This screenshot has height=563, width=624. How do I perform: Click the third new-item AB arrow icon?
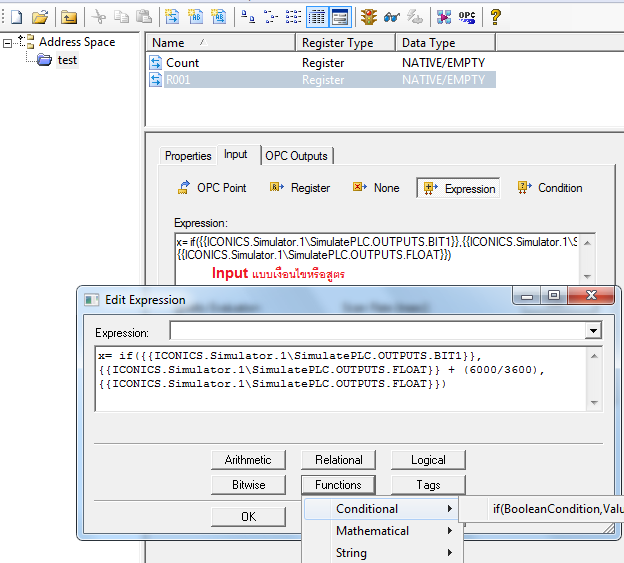(219, 17)
